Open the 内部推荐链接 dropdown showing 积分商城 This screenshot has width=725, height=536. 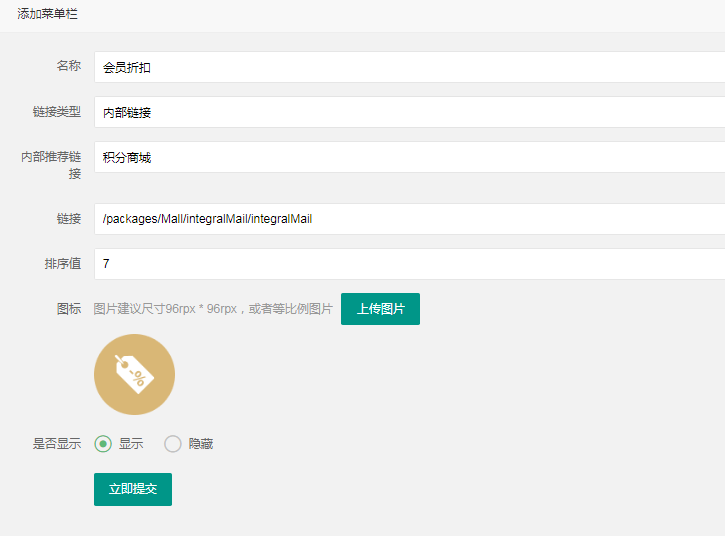(x=410, y=157)
